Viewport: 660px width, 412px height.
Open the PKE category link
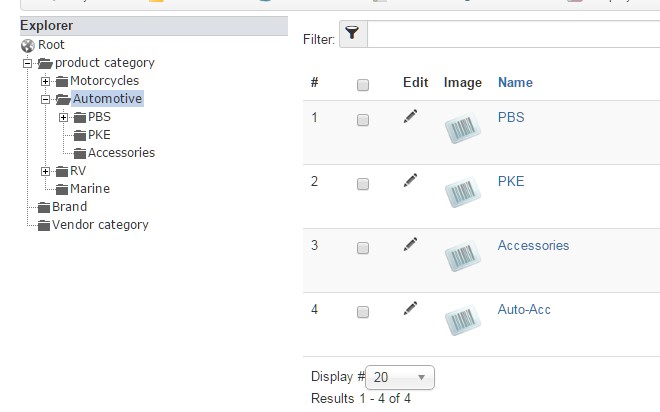click(x=510, y=181)
